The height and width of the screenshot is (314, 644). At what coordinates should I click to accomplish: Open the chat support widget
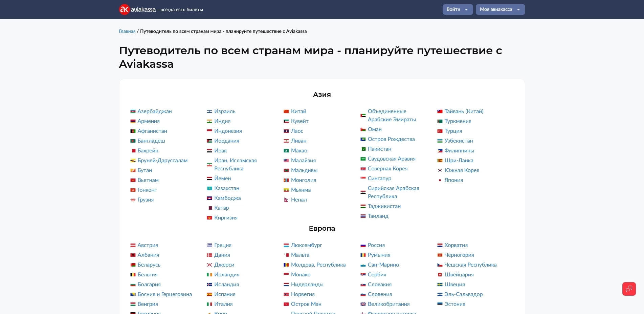point(629,289)
